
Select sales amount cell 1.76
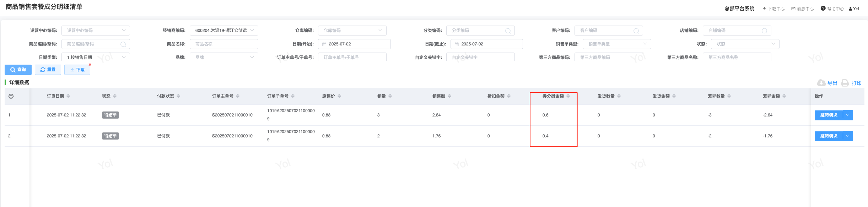tap(436, 136)
